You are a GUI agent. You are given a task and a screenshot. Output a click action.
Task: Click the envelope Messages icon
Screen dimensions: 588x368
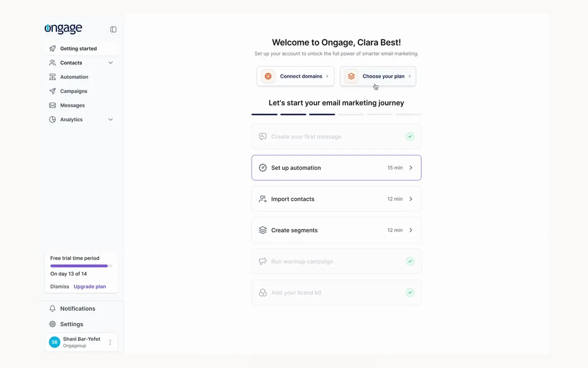coord(52,105)
